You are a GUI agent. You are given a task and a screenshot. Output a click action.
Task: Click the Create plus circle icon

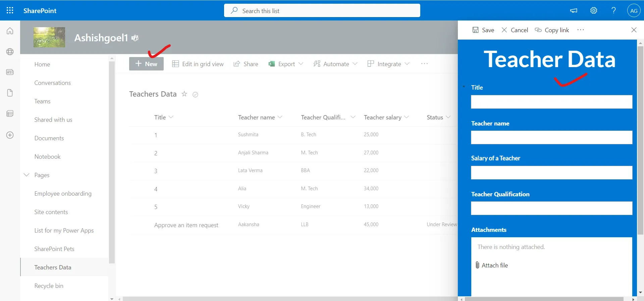[10, 135]
